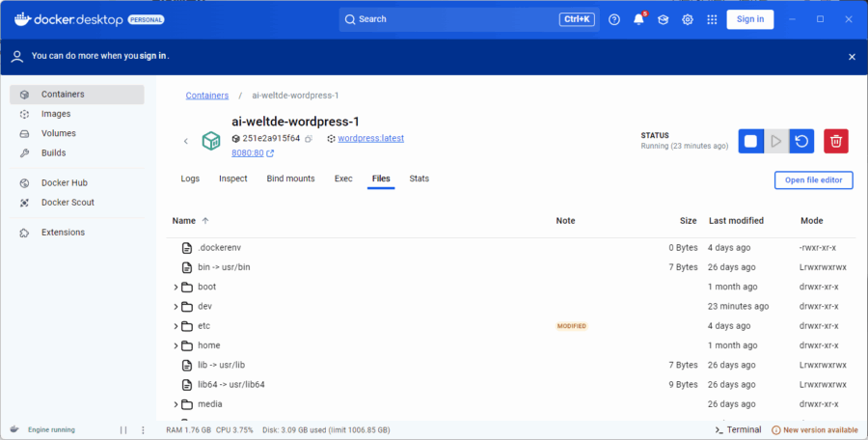
Task: Open Volumes in sidebar
Action: click(x=77, y=133)
